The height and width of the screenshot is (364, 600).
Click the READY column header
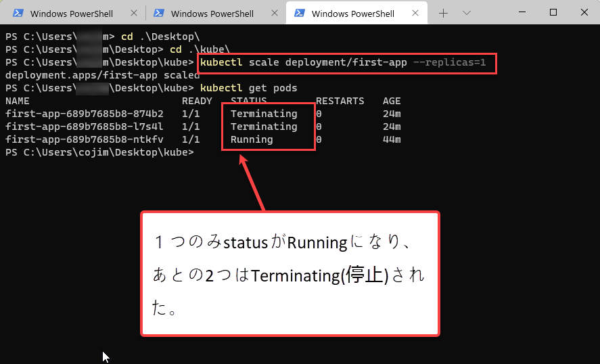click(x=197, y=101)
